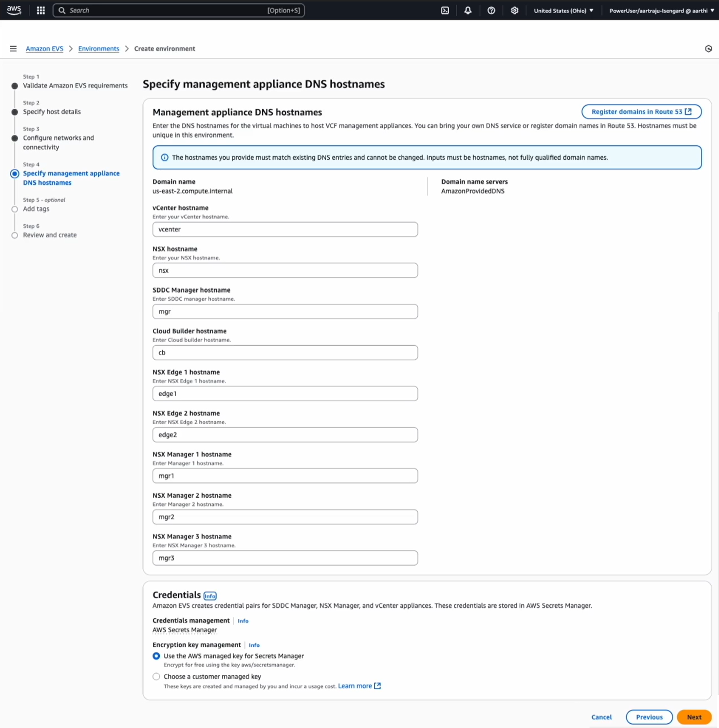Select Choose a customer managed key
719x728 pixels.
coord(156,677)
